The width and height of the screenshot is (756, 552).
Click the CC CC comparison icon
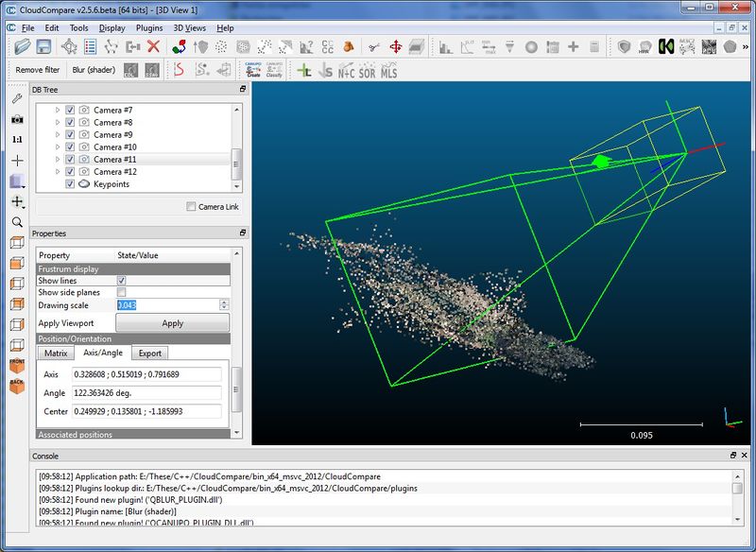coord(327,46)
